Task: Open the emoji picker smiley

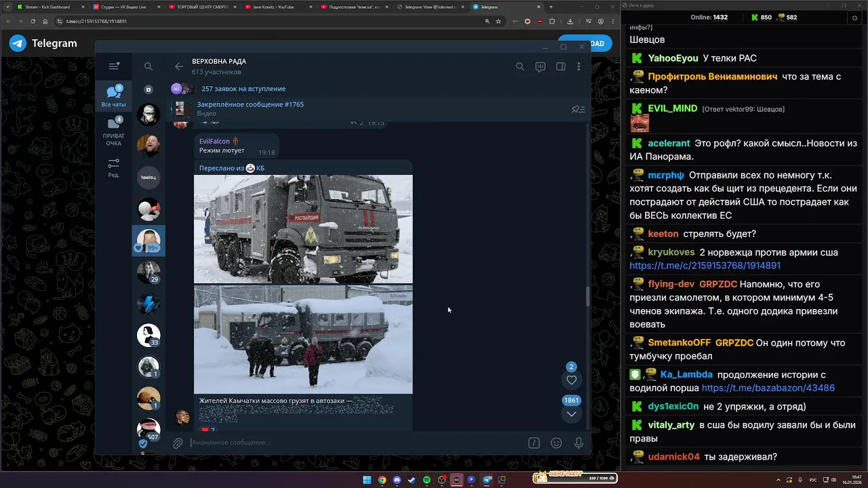Action: click(x=556, y=443)
